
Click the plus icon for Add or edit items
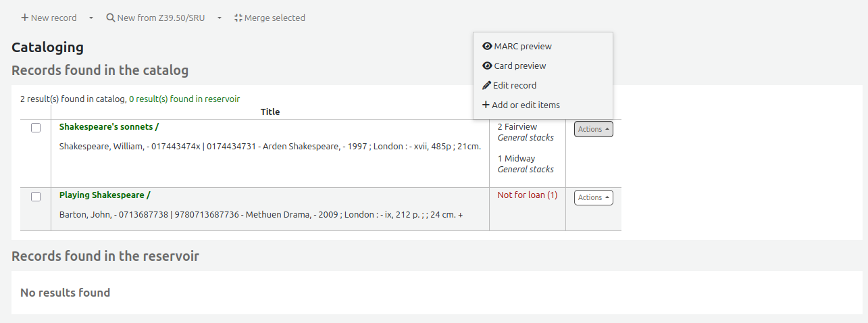point(486,105)
